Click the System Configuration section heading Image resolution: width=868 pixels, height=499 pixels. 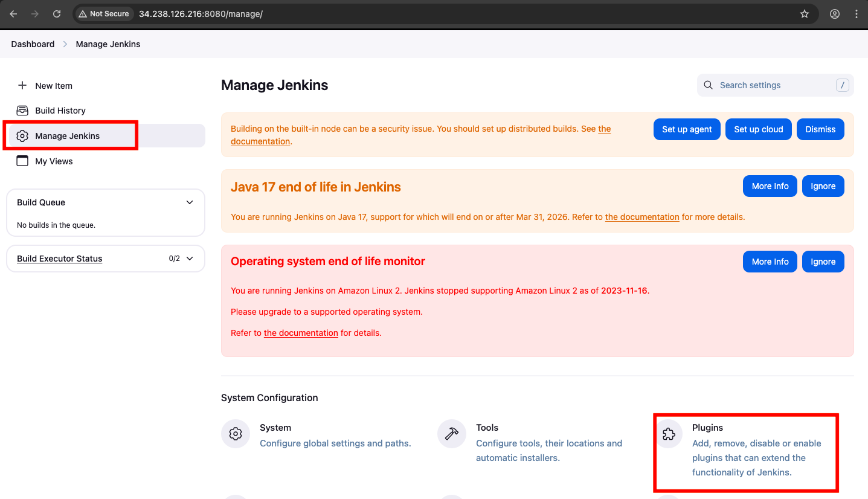[x=269, y=398]
